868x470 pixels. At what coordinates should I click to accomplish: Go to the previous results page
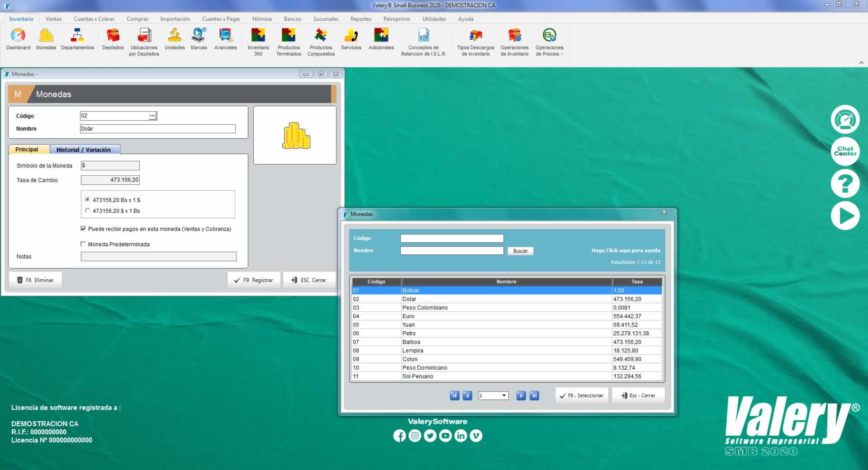pos(467,395)
